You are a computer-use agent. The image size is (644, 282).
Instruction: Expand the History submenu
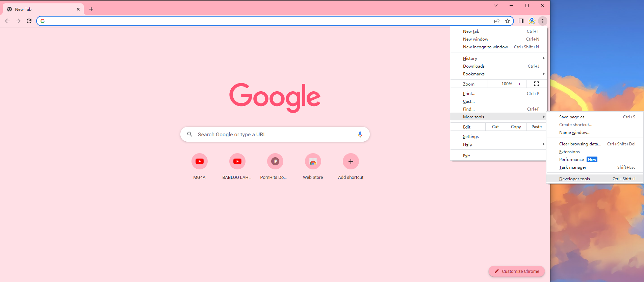(498, 58)
